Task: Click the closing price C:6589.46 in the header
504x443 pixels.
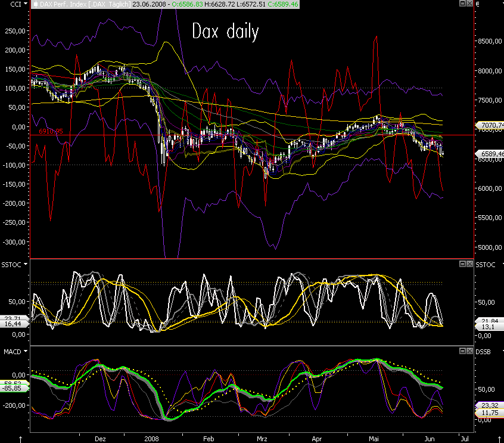Action: point(282,4)
